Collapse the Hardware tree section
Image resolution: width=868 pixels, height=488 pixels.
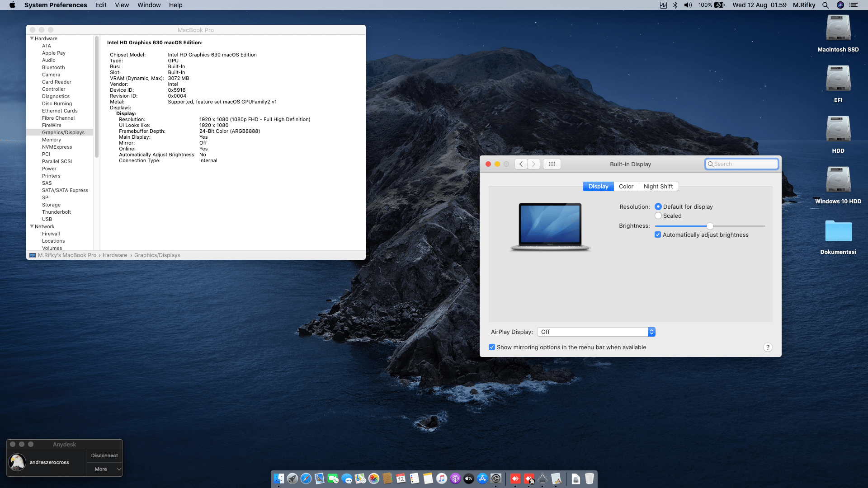(32, 38)
